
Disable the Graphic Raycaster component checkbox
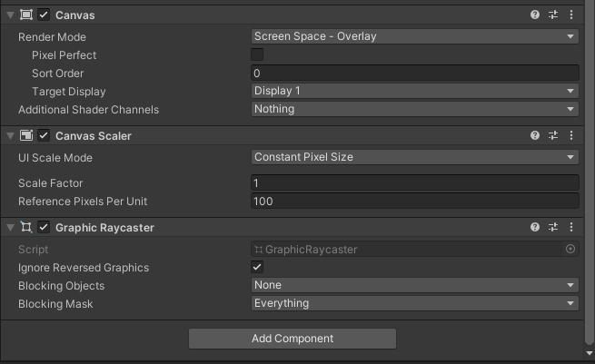[44, 228]
